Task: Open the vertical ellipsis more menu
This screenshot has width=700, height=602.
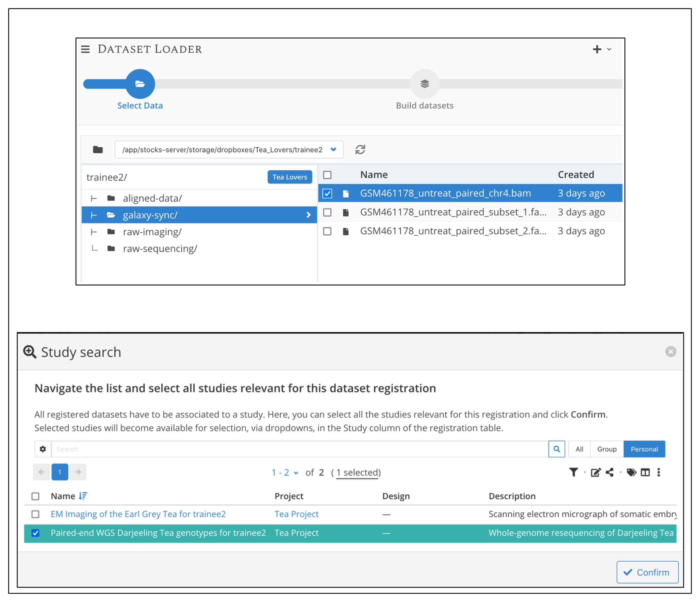Action: [659, 472]
